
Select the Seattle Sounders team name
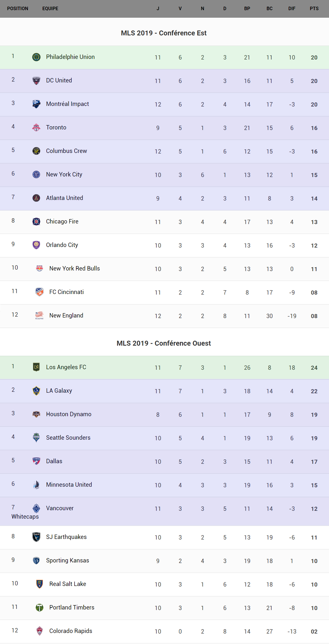[68, 438]
